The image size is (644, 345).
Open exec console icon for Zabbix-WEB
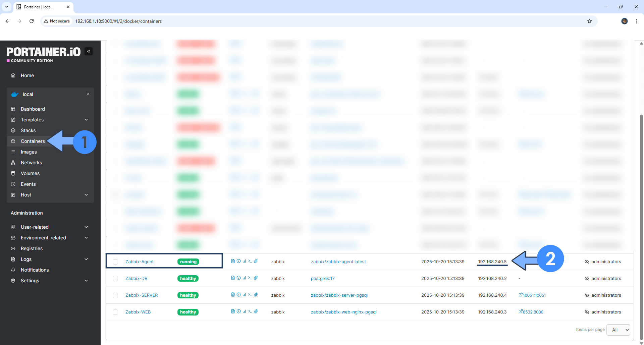click(x=250, y=311)
